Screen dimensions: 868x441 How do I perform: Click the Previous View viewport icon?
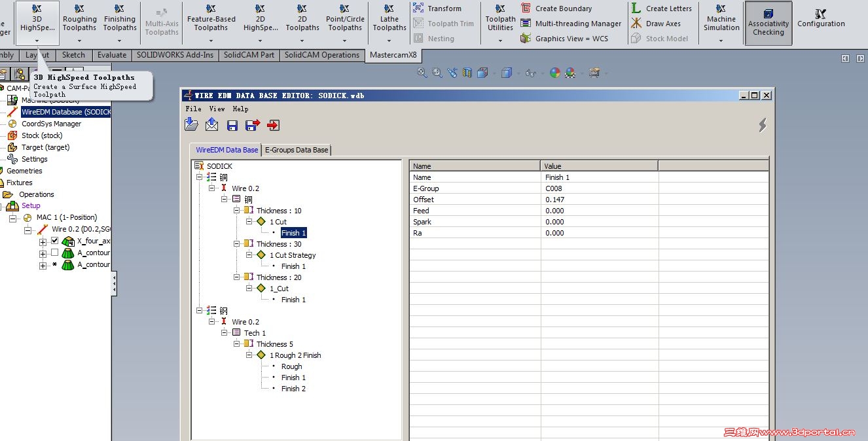452,73
